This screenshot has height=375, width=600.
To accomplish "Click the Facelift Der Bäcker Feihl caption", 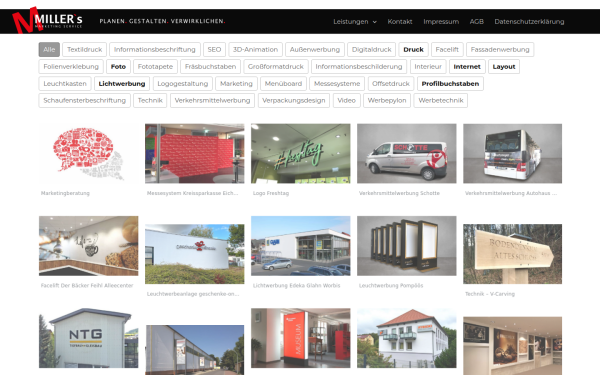I will click(x=87, y=285).
